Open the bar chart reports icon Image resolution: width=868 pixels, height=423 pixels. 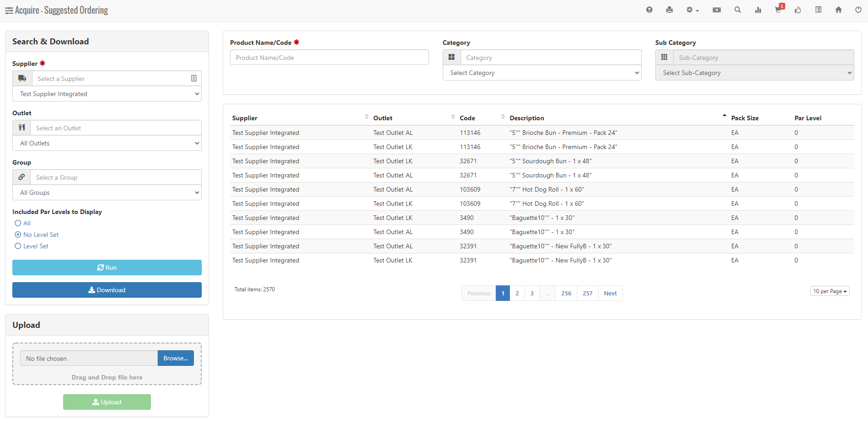coord(758,10)
